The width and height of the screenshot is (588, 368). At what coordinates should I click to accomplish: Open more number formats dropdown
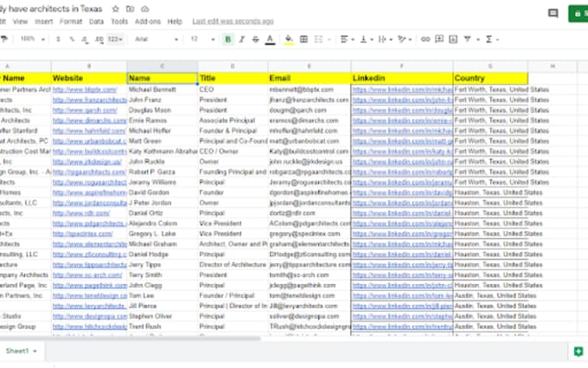coord(115,39)
